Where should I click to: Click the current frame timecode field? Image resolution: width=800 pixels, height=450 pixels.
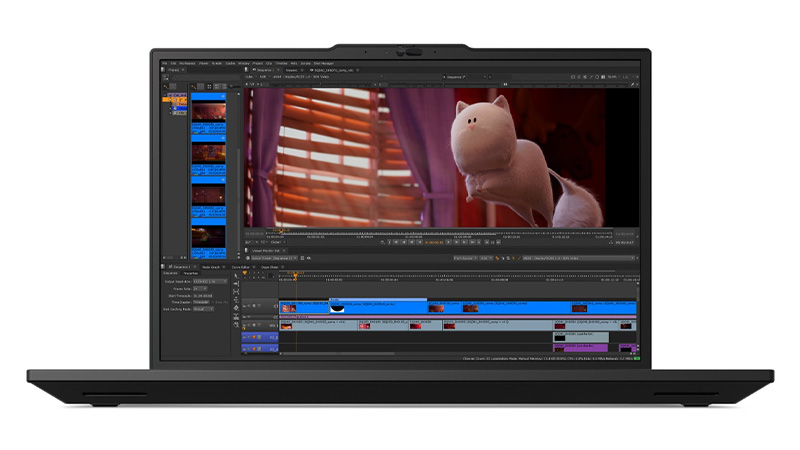tap(434, 242)
